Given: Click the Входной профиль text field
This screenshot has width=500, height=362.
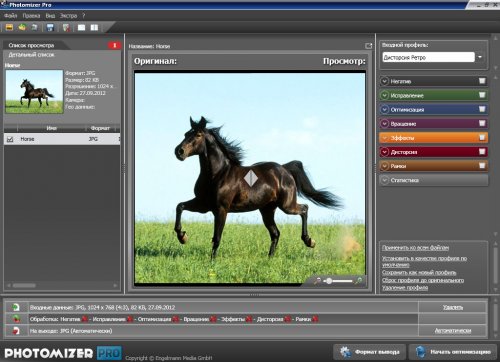Looking at the screenshot, I should click(x=428, y=57).
